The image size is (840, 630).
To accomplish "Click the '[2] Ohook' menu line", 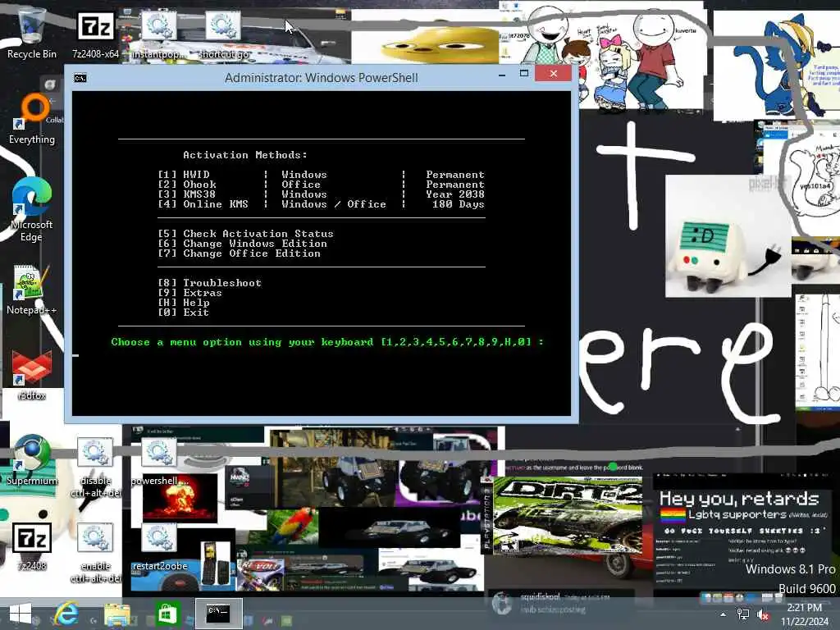I will click(x=321, y=185).
